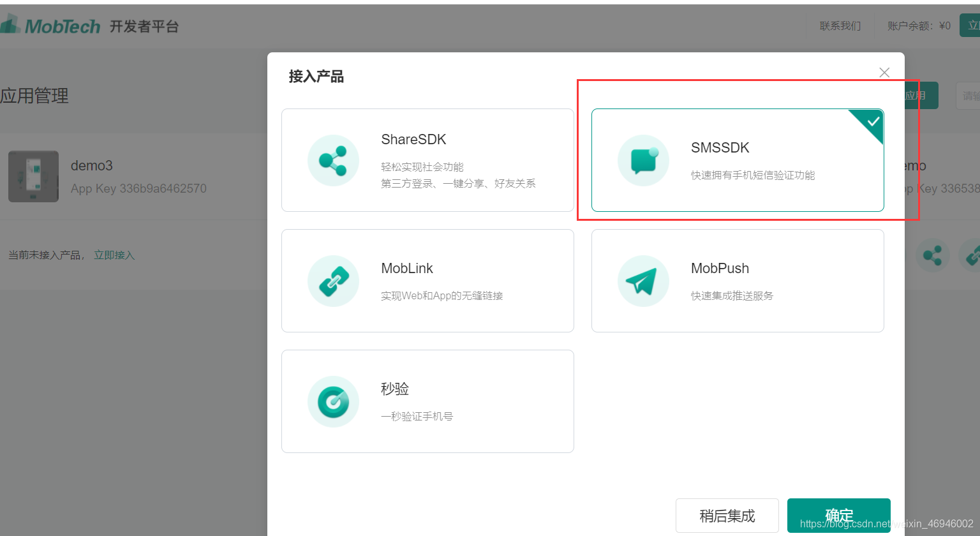
Task: Click the 应用管理 page heading
Action: 34,96
